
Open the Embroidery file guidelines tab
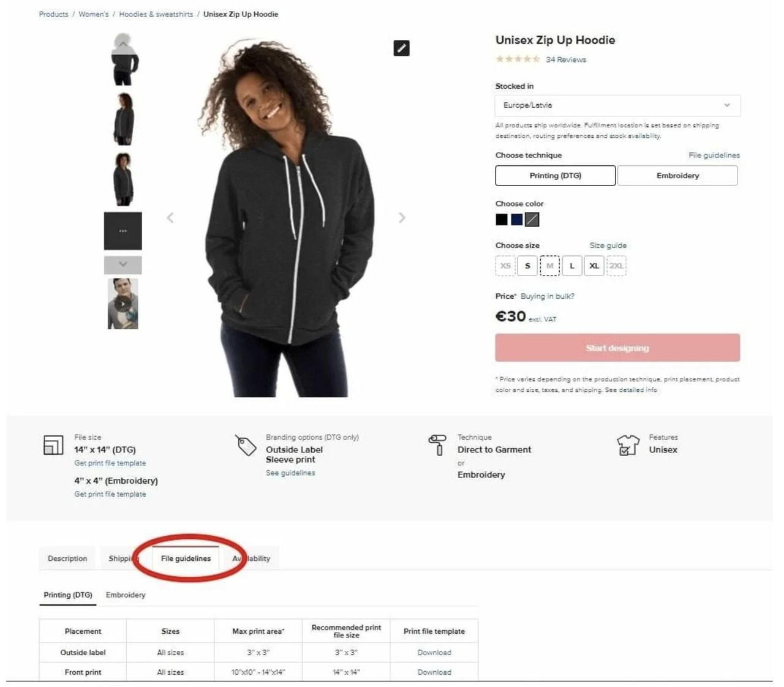(125, 595)
